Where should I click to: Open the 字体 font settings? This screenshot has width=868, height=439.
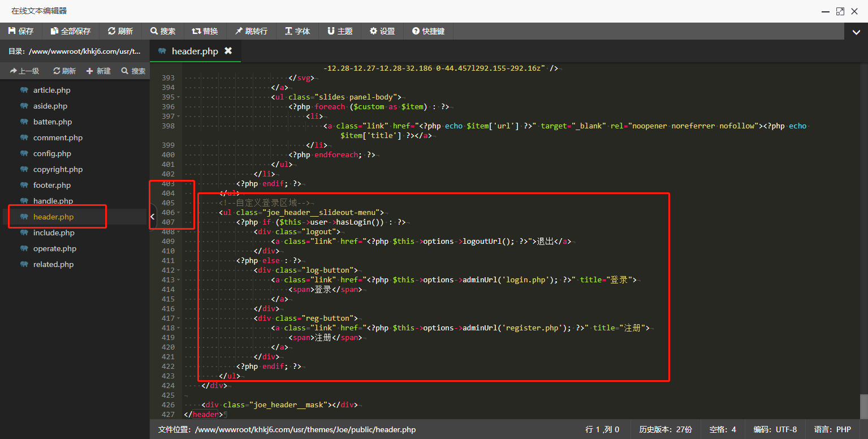[297, 31]
